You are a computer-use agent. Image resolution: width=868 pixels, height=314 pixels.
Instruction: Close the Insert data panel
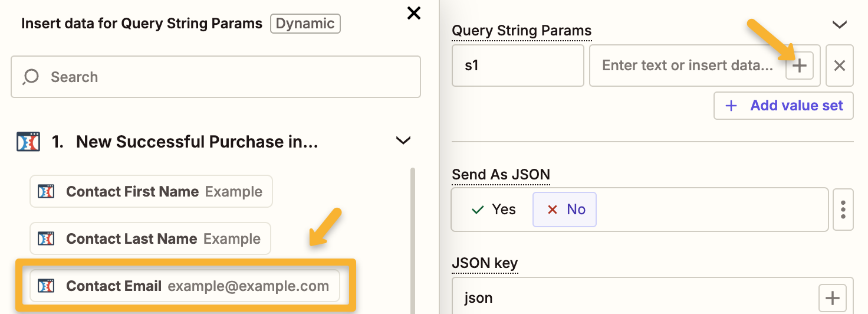pos(414,13)
